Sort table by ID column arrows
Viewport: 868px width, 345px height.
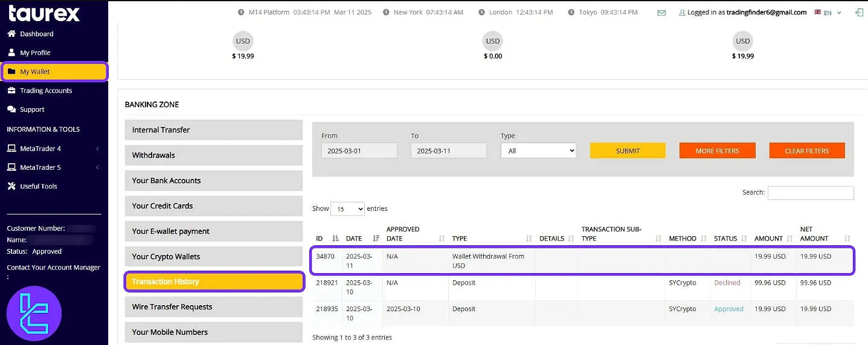coord(336,239)
